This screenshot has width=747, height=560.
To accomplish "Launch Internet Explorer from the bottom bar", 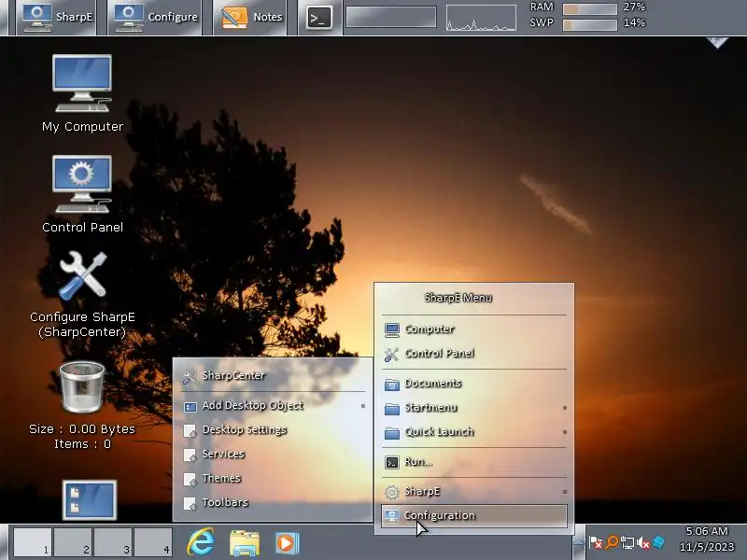I will tap(202, 542).
